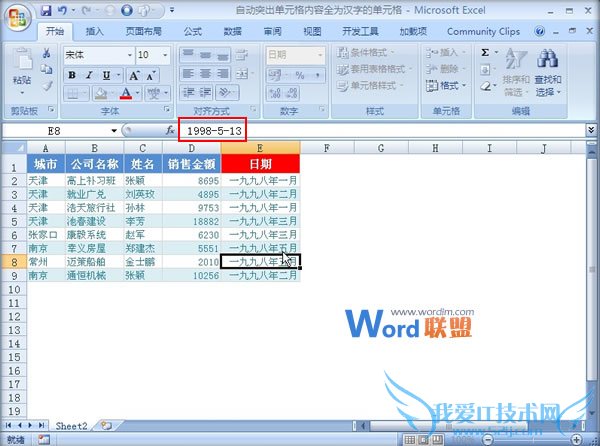Decrease font size with small A
Image resolution: width=600 pixels, height=446 pixels.
pos(151,76)
